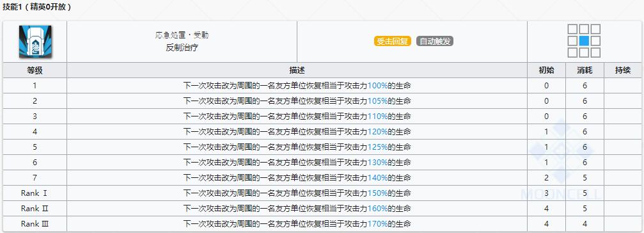Click the skill name 反制治疗
This screenshot has height=233, width=644.
click(182, 47)
